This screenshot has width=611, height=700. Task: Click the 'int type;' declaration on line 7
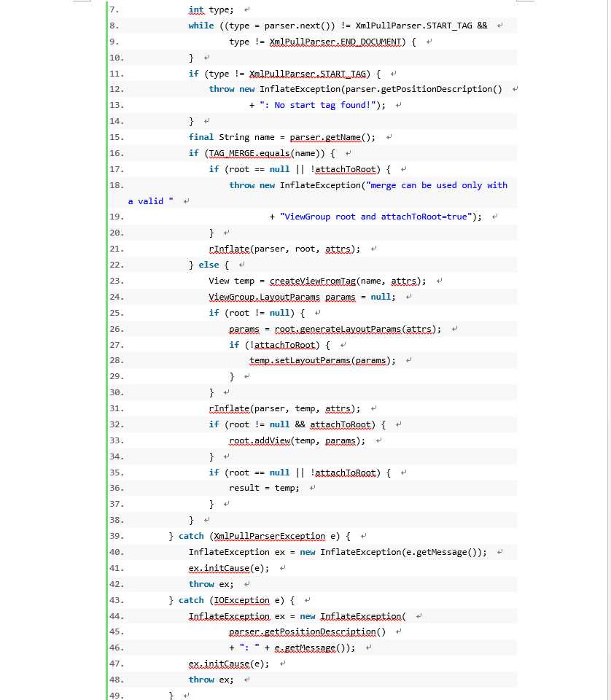pyautogui.click(x=211, y=9)
